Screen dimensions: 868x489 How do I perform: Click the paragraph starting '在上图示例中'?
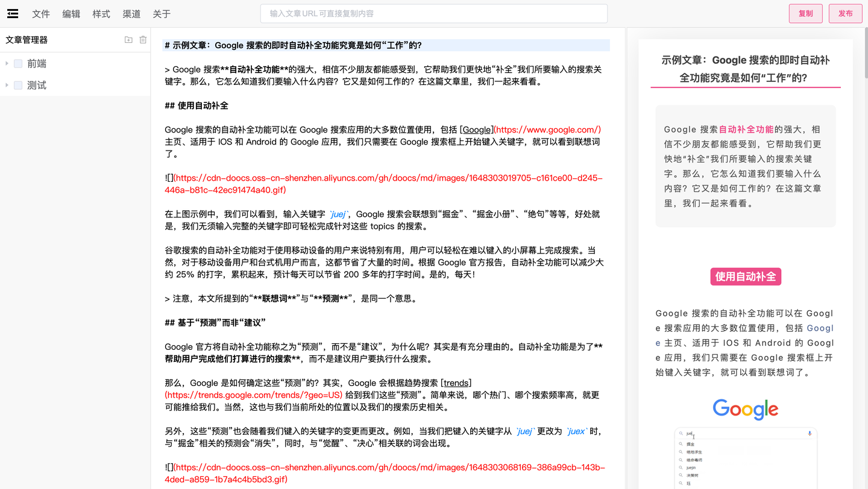[382, 220]
